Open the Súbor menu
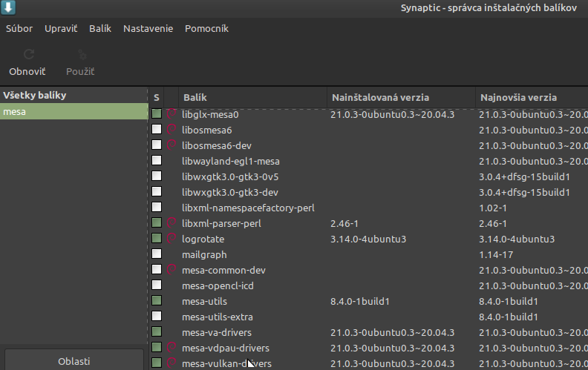This screenshot has height=370, width=588. (x=20, y=29)
